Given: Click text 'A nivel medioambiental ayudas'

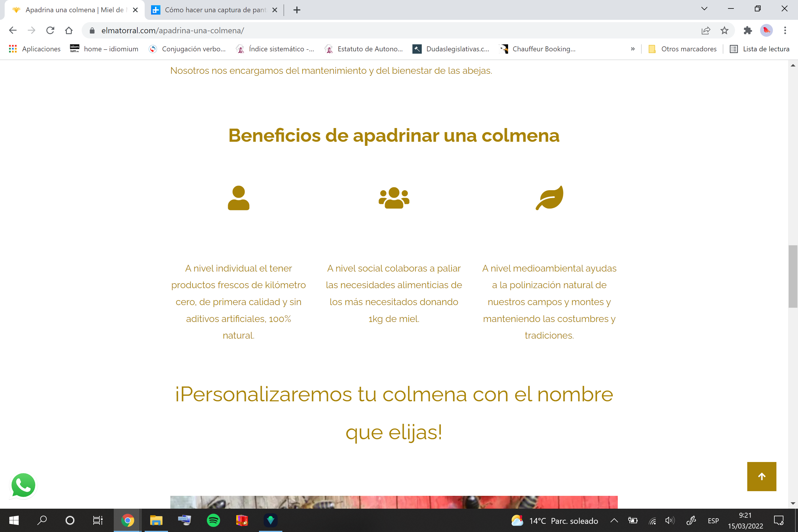Looking at the screenshot, I should [x=549, y=268].
